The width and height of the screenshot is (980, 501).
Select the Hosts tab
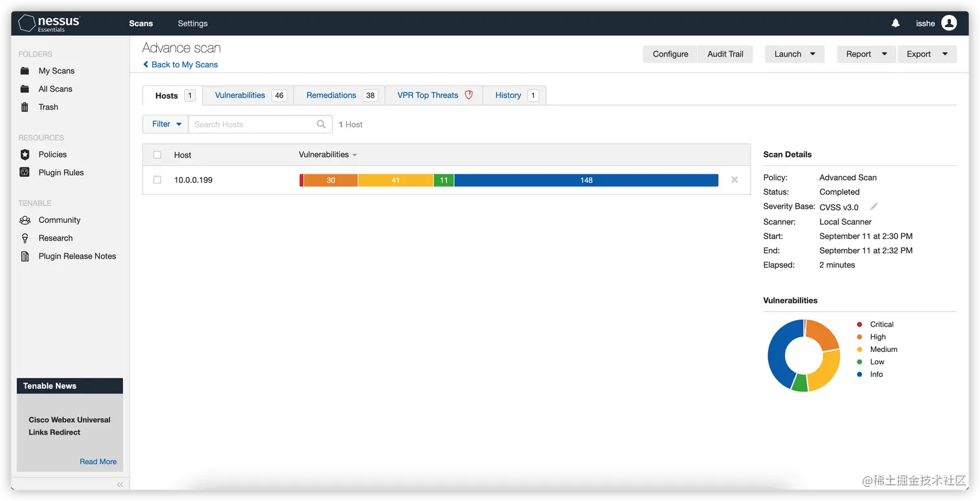(172, 95)
